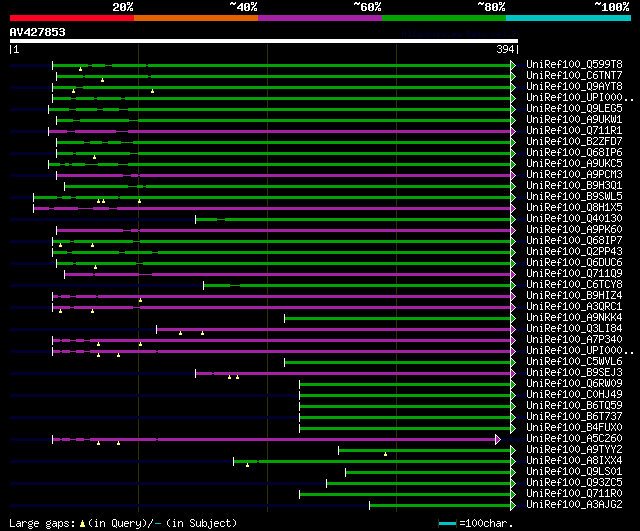Select the UniRef100_Q3LI84 label
The image size is (640, 531).
[x=574, y=329]
